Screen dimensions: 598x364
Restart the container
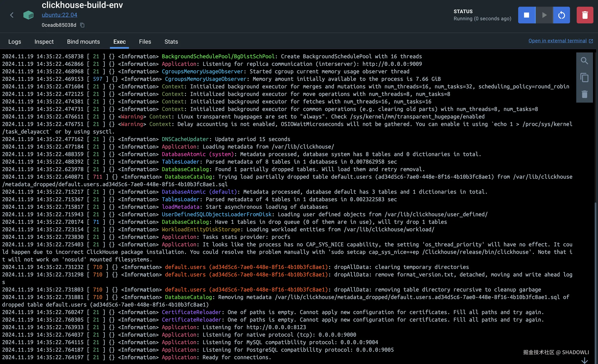561,15
